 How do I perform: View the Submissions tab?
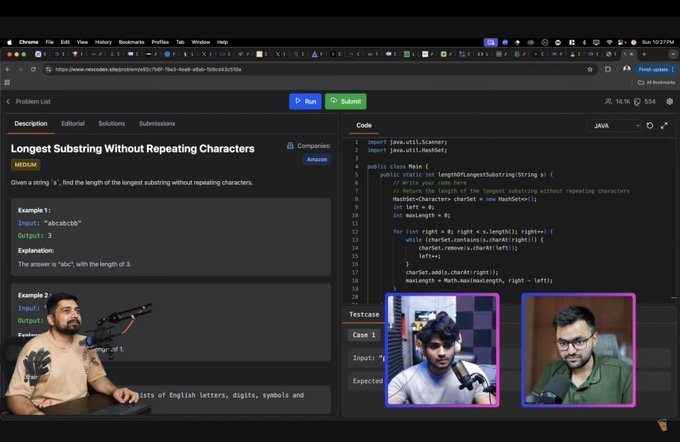click(x=157, y=124)
